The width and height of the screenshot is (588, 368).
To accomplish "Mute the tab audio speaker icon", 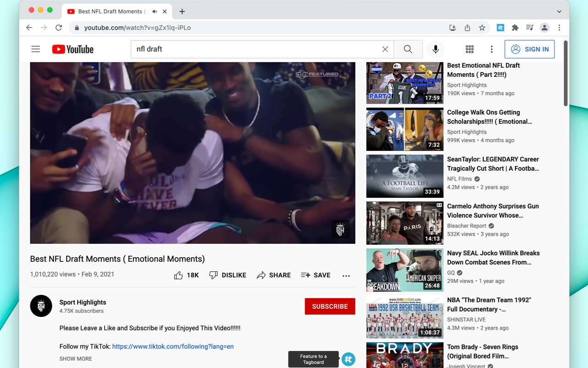I will coord(155,11).
